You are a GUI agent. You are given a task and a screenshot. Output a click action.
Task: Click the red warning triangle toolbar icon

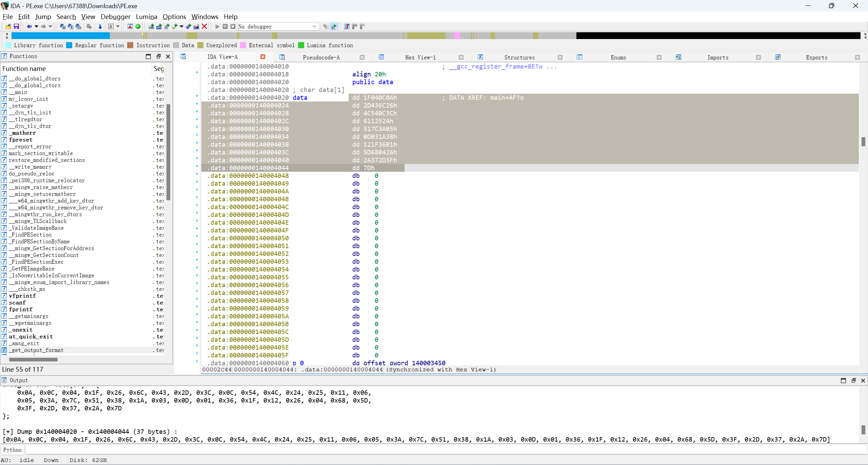click(x=130, y=26)
